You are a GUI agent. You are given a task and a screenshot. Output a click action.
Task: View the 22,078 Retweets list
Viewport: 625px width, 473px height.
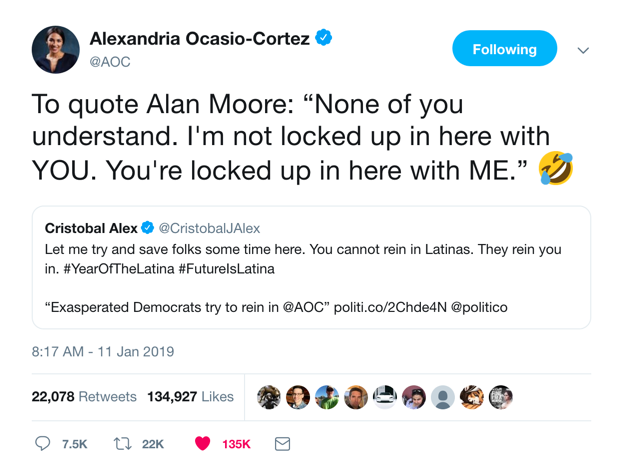tap(83, 396)
